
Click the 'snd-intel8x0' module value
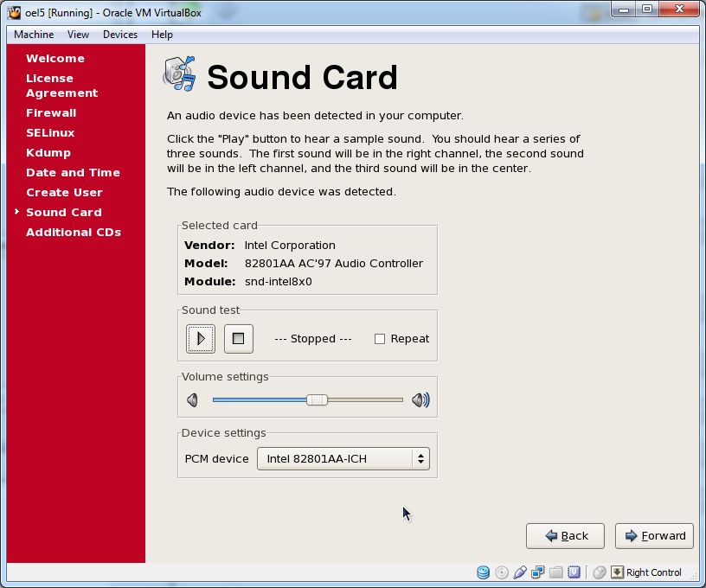pos(279,282)
